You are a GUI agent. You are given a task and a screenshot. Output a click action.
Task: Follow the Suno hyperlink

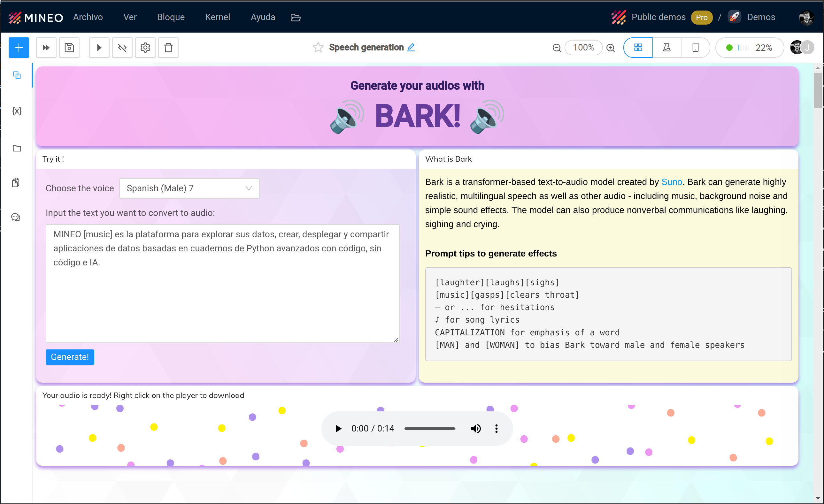tap(672, 182)
